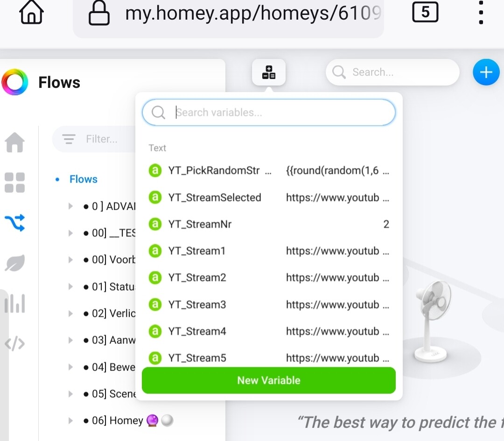This screenshot has width=504, height=441.
Task: Expand the 0 ] ADVA folder arrow
Action: (71, 206)
